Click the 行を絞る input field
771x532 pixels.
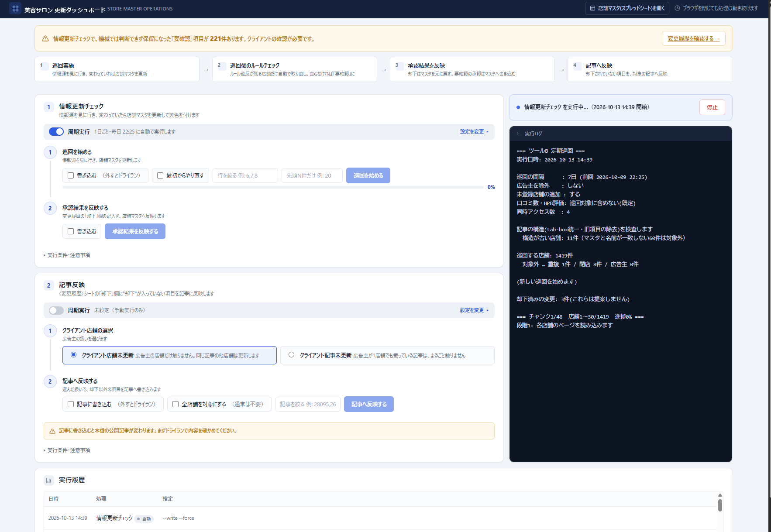coord(245,175)
